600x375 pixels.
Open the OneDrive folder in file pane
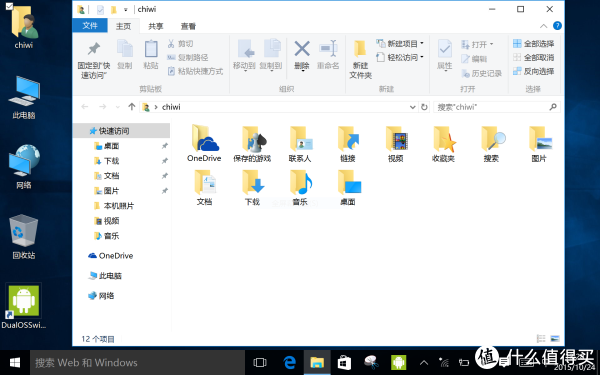[204, 143]
